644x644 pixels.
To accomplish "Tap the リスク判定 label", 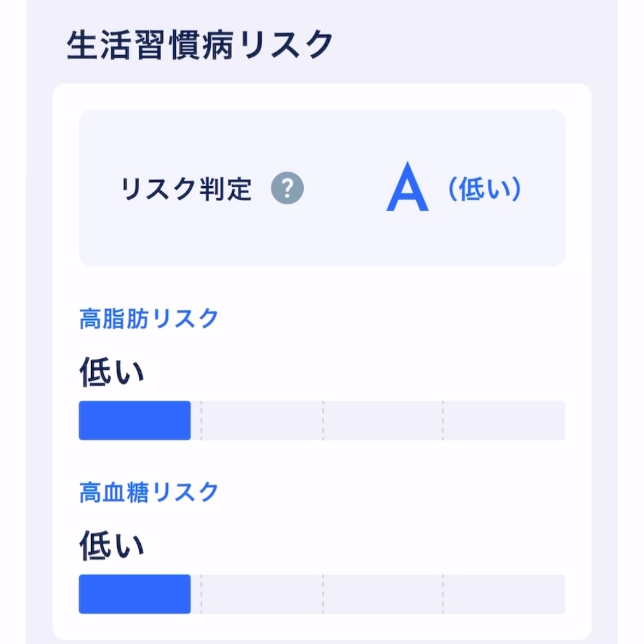I will pyautogui.click(x=186, y=189).
